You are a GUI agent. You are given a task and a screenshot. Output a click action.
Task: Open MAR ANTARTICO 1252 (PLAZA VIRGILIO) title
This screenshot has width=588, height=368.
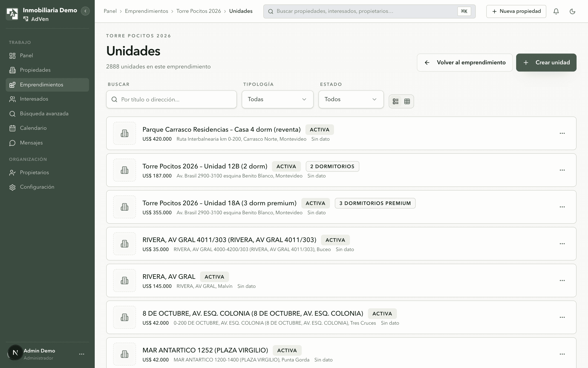click(x=205, y=350)
